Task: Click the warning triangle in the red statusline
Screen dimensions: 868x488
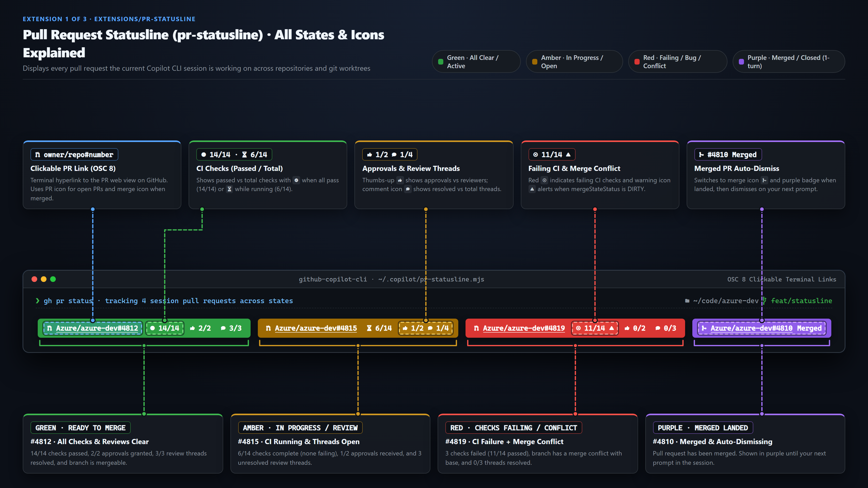Action: point(611,328)
